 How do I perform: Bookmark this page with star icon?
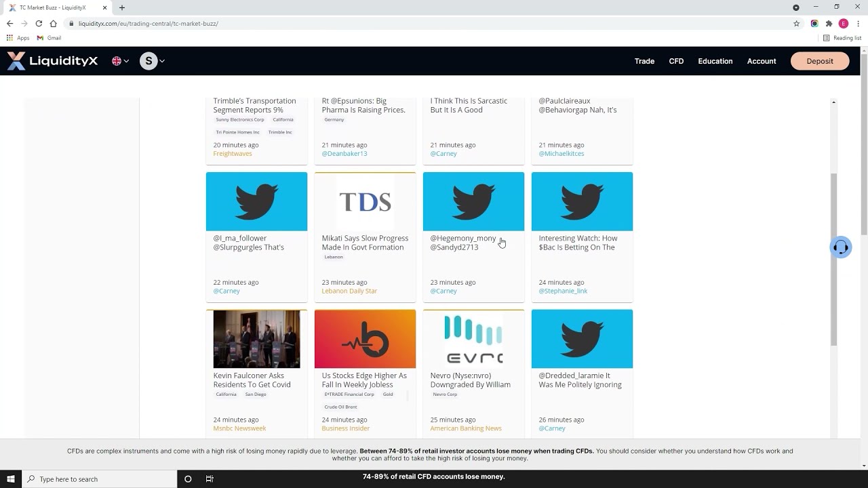pos(796,23)
